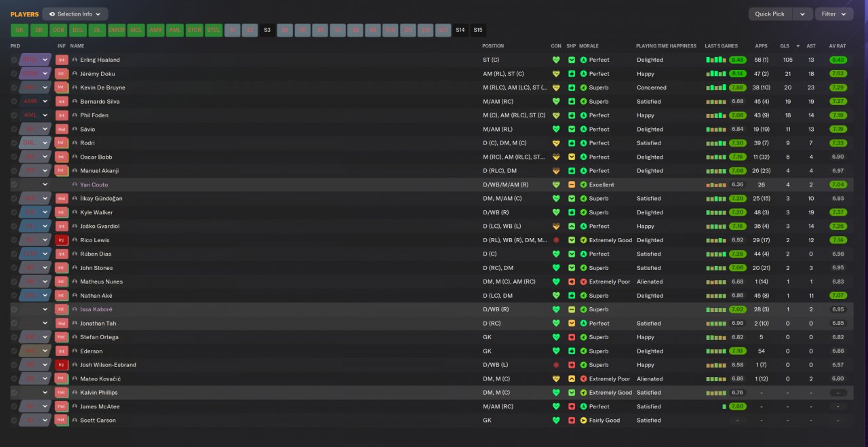868x447 pixels.
Task: Click Phil Foden's morale arrow icon
Action: [x=583, y=115]
